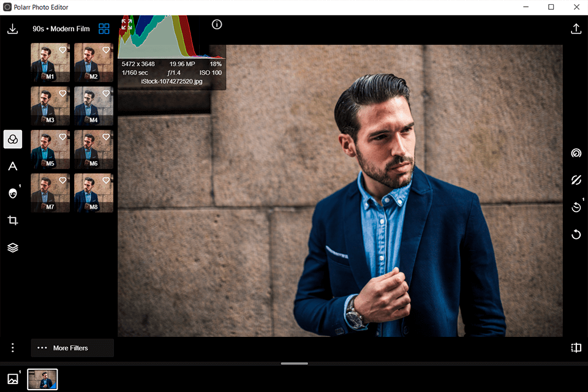This screenshot has height=392, width=588.
Task: Favorite the M2 filter using its heart
Action: coord(106,50)
